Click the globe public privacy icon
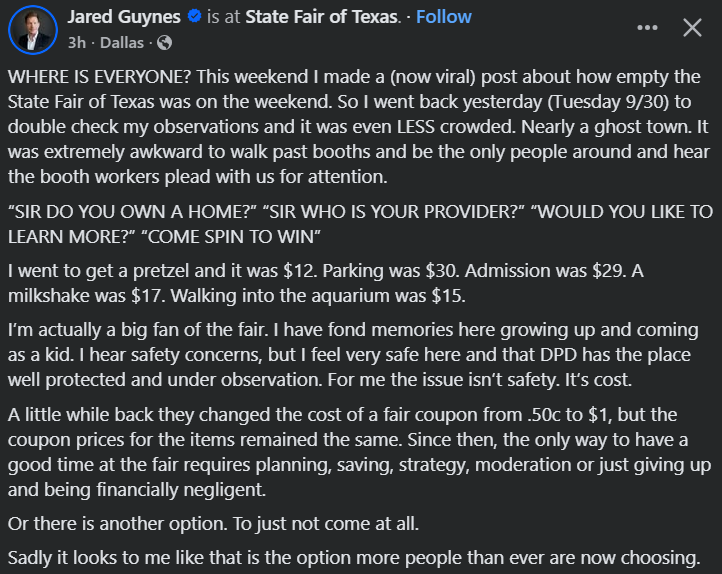This screenshot has height=574, width=722. pyautogui.click(x=165, y=43)
